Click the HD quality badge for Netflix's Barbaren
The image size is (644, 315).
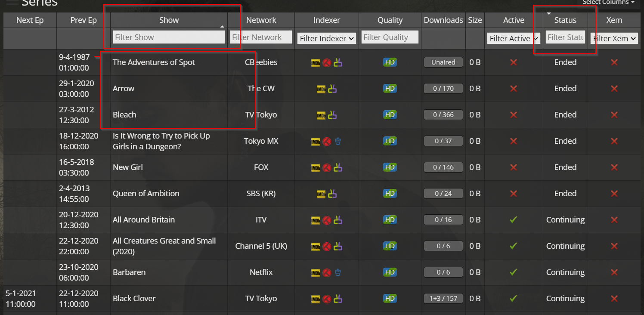(x=390, y=272)
